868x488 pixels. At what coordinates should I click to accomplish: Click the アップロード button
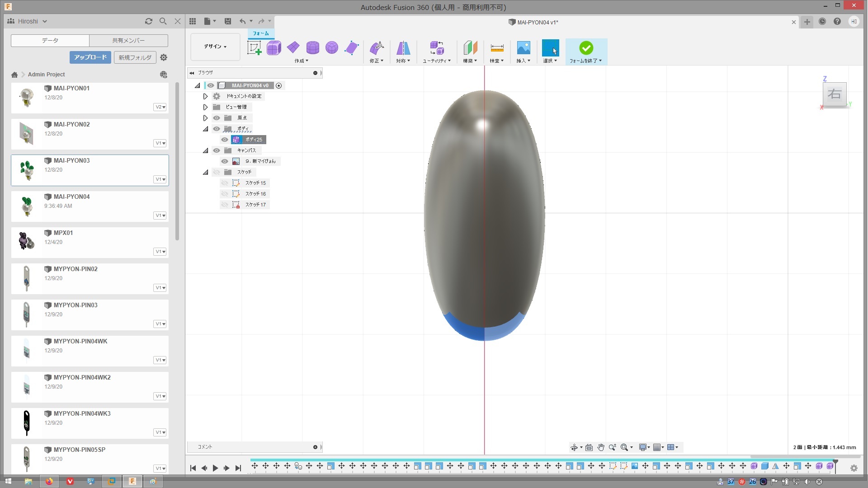point(90,57)
